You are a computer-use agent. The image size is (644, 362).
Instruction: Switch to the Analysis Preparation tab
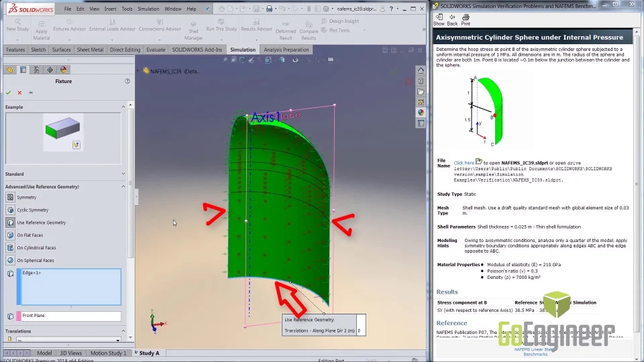click(286, 50)
